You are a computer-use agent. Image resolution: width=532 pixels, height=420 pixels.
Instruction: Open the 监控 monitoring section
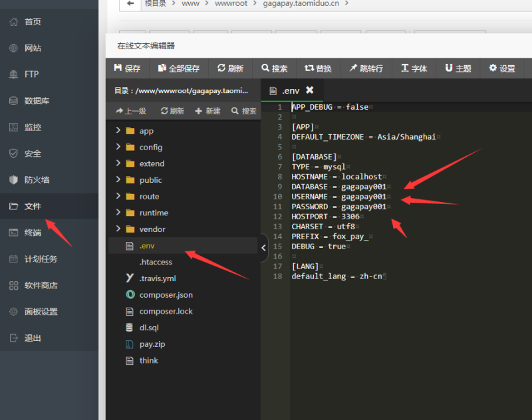pos(33,127)
